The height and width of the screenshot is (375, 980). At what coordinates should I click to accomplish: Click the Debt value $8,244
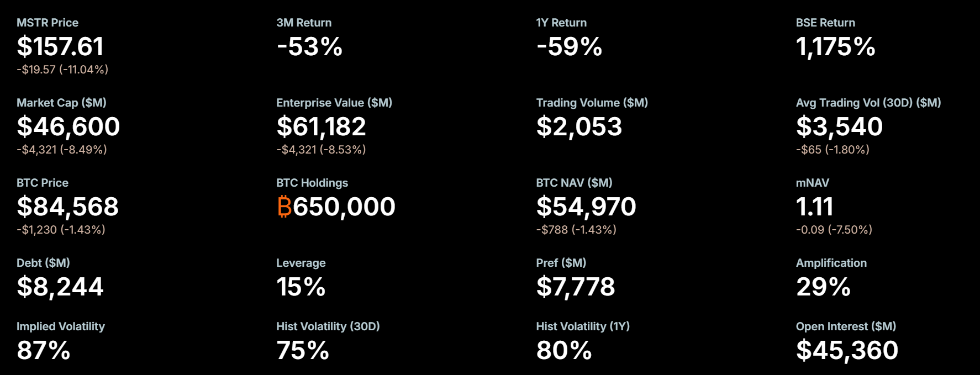coord(60,287)
